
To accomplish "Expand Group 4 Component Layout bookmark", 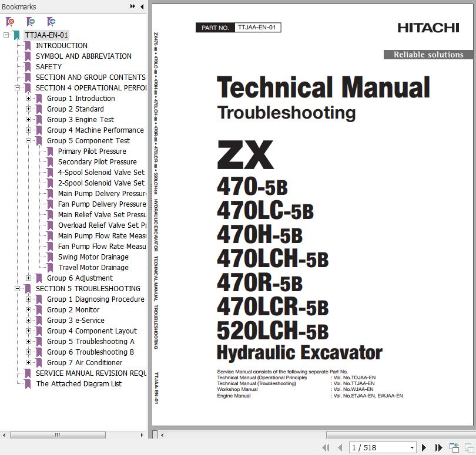I will pos(28,331).
